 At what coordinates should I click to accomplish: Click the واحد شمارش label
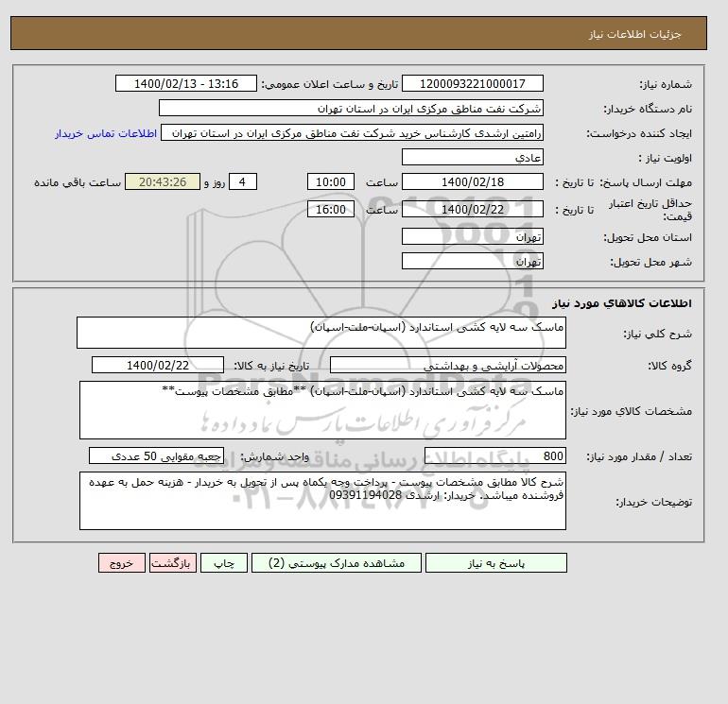click(274, 456)
